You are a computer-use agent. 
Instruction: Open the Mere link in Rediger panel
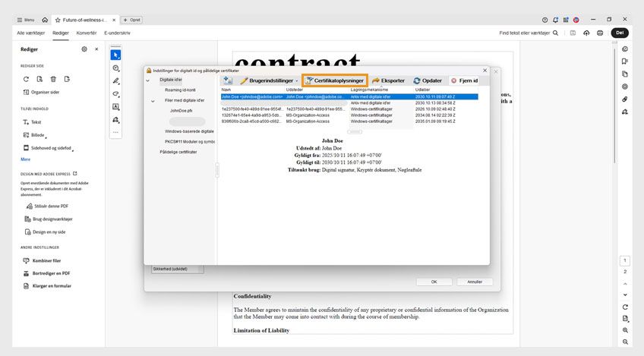click(x=26, y=159)
